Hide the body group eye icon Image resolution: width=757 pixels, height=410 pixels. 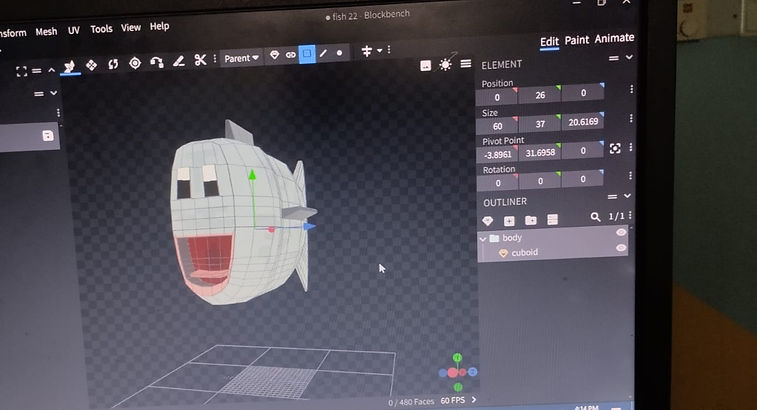[621, 232]
